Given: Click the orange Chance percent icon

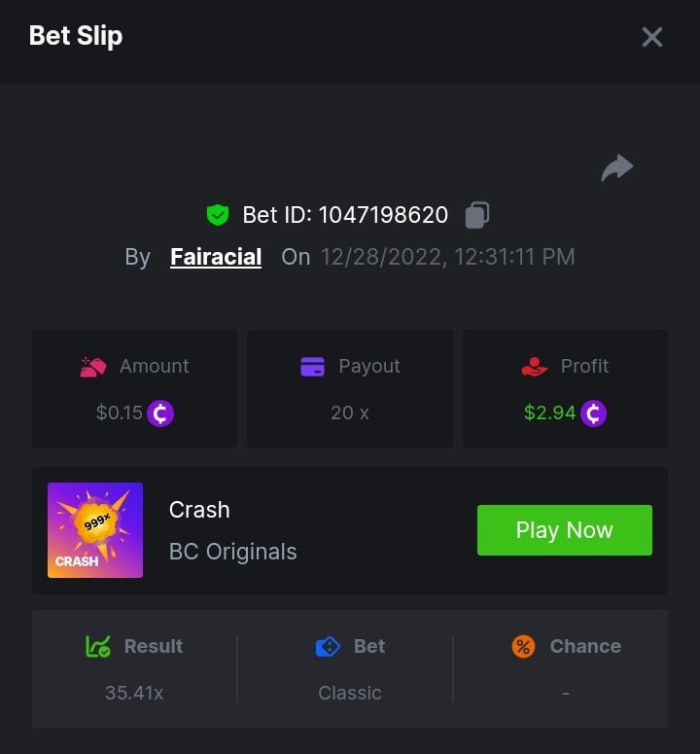Looking at the screenshot, I should (x=523, y=646).
